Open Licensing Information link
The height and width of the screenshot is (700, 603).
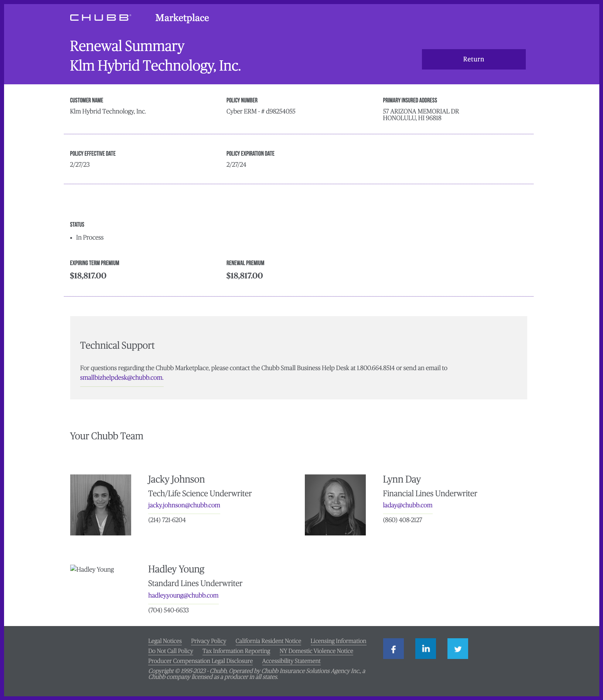[x=338, y=641]
